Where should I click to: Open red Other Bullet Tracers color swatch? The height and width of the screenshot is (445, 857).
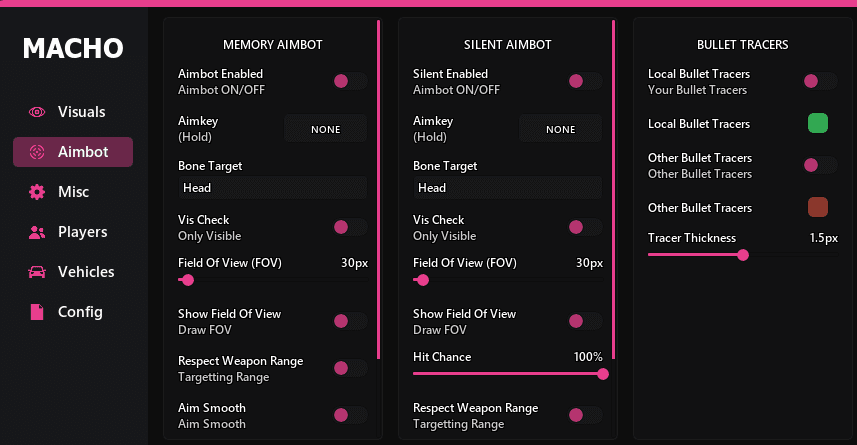point(818,207)
